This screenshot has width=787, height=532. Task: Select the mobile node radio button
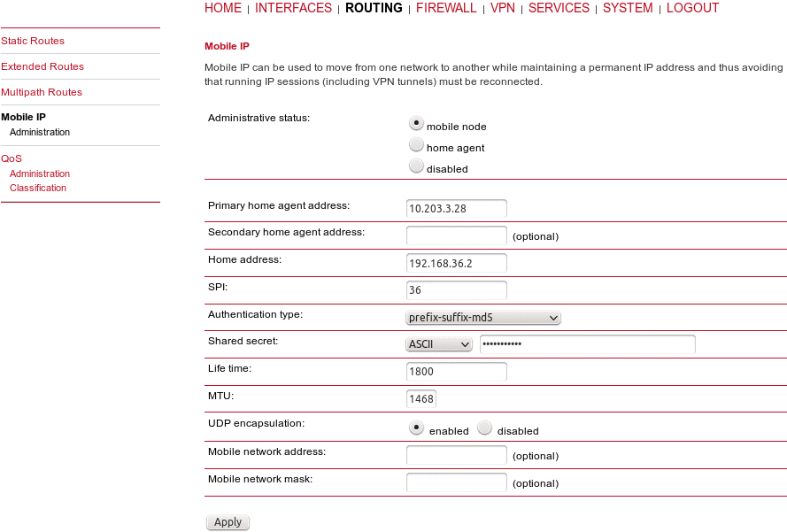pos(416,123)
